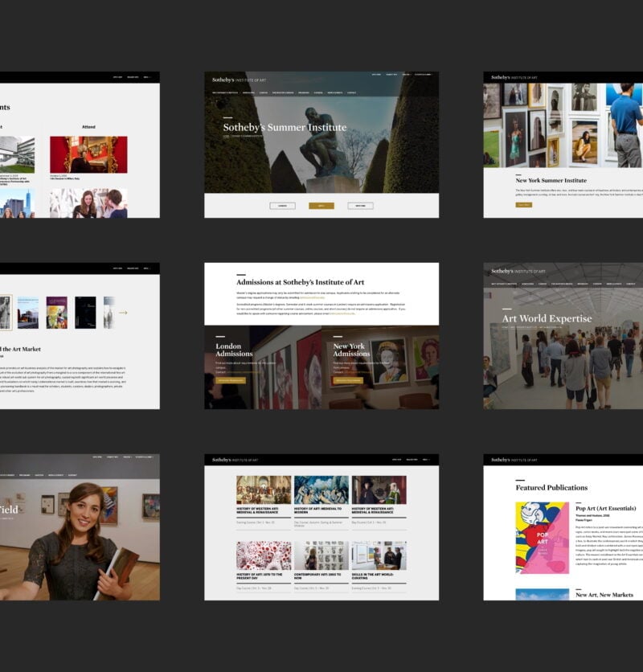Click 'History of Art: Medieval to Modern' course title
The width and height of the screenshot is (643, 672).
[x=317, y=510]
